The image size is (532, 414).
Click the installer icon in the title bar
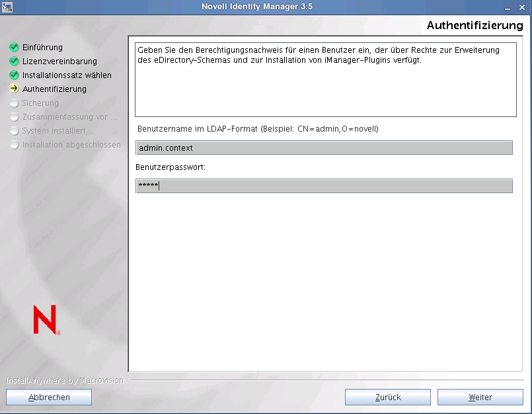click(7, 7)
